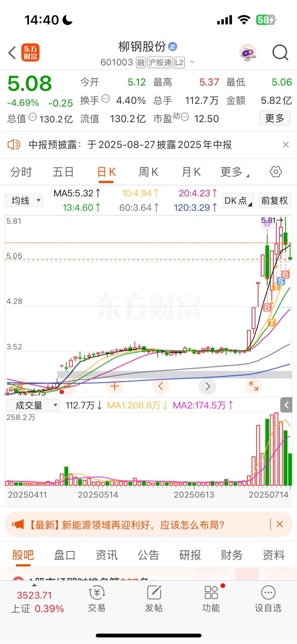
Task: Switch to 周K chart tab
Action: (148, 172)
